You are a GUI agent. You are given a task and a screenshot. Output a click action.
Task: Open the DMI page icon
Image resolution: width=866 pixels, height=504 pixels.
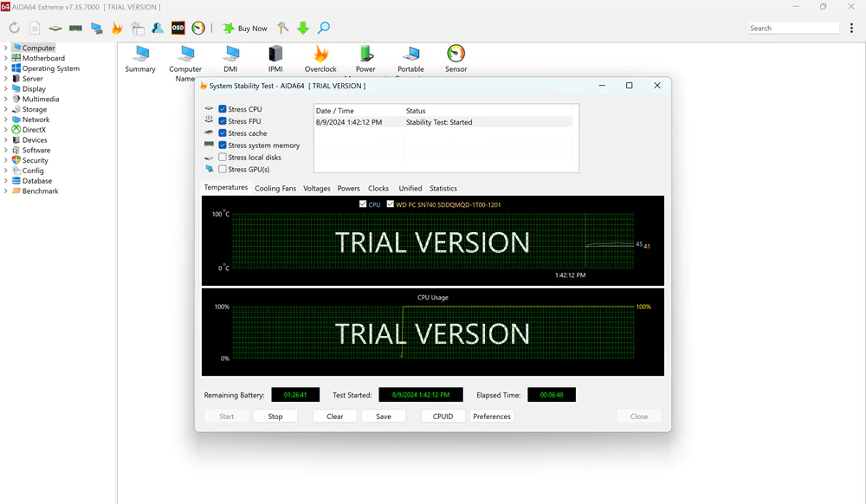click(x=231, y=59)
